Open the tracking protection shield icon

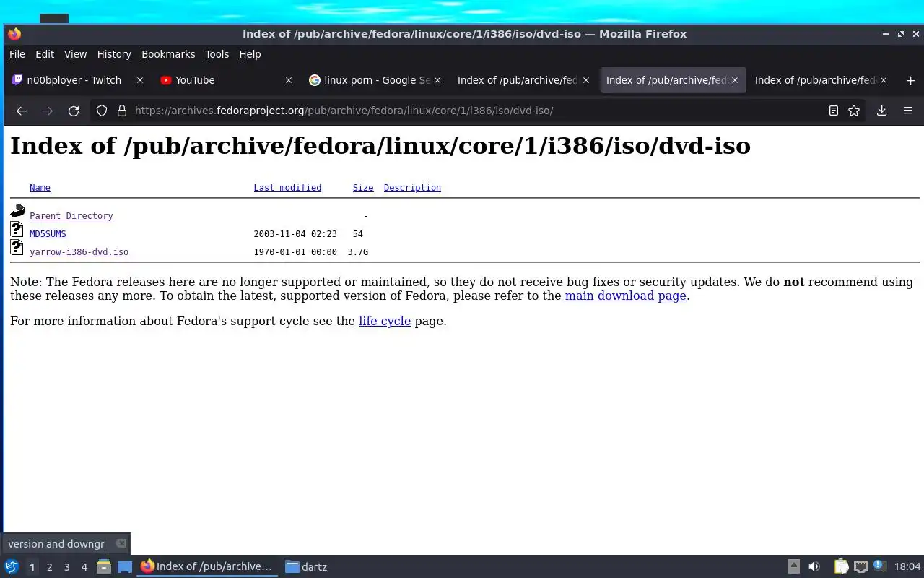102,111
